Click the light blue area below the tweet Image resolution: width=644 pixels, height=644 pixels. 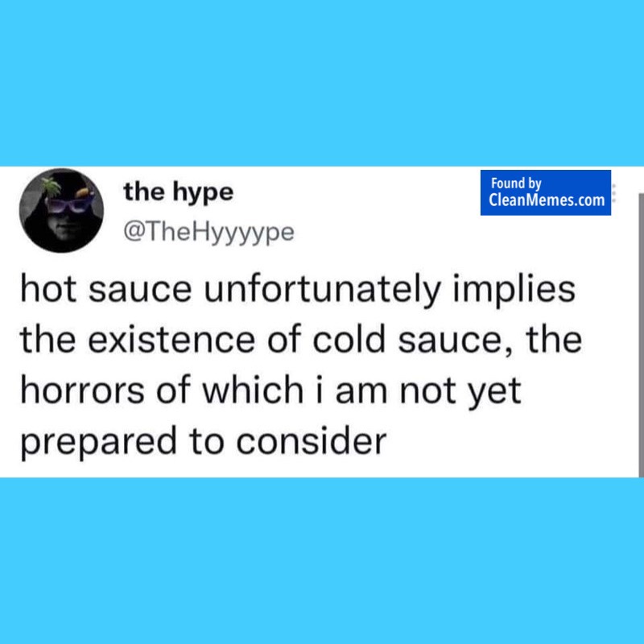click(x=322, y=560)
